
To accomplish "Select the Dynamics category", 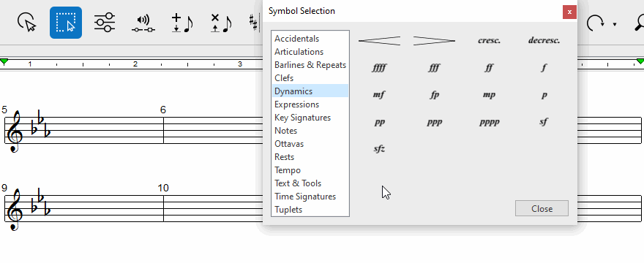I will point(310,91).
